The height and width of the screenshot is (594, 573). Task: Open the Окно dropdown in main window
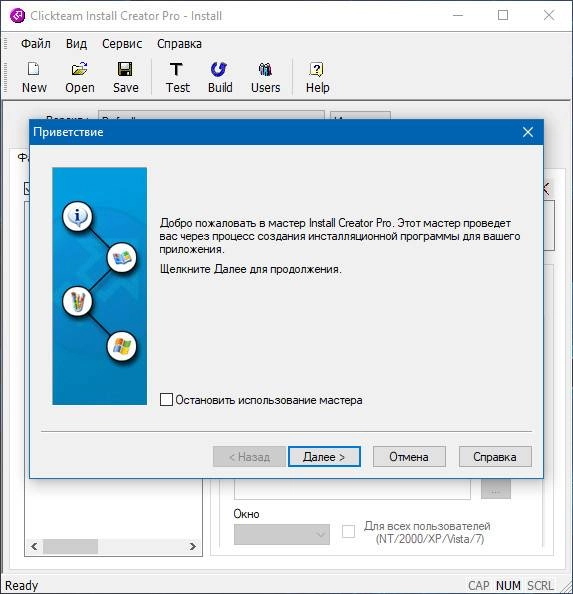coord(282,534)
